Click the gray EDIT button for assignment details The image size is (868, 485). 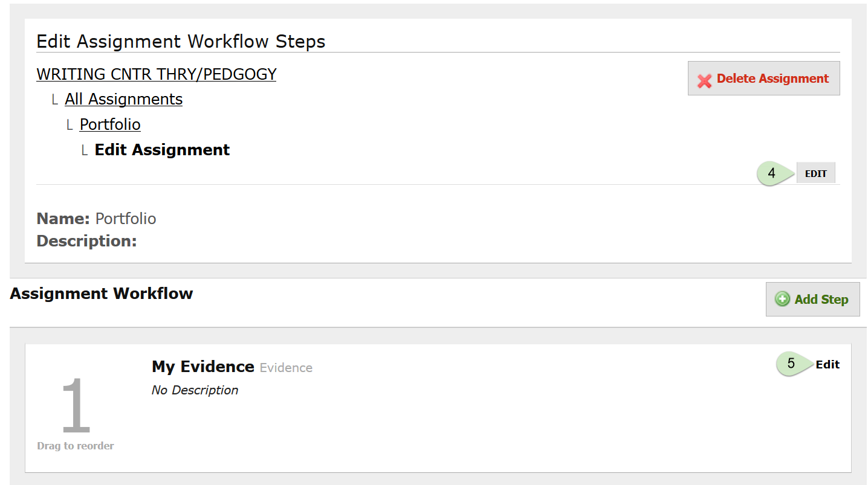[x=815, y=173]
